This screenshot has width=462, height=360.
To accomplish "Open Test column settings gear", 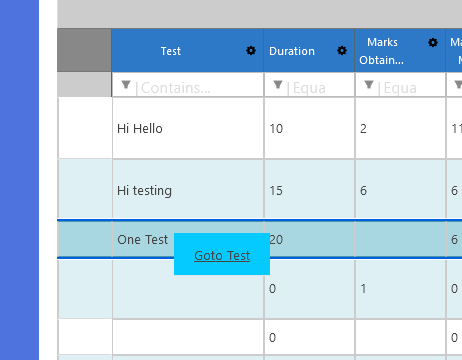I will (251, 51).
